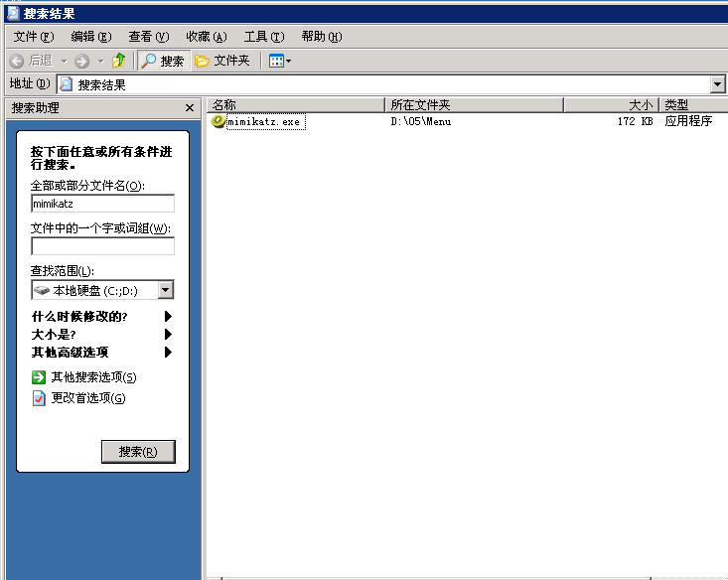
Task: Click the Up folder toolbar icon
Action: 118,61
